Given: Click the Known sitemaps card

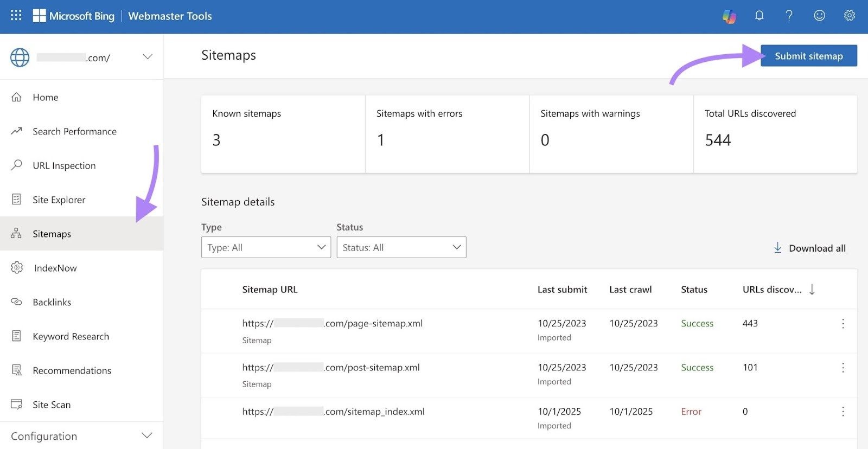Looking at the screenshot, I should coord(283,134).
